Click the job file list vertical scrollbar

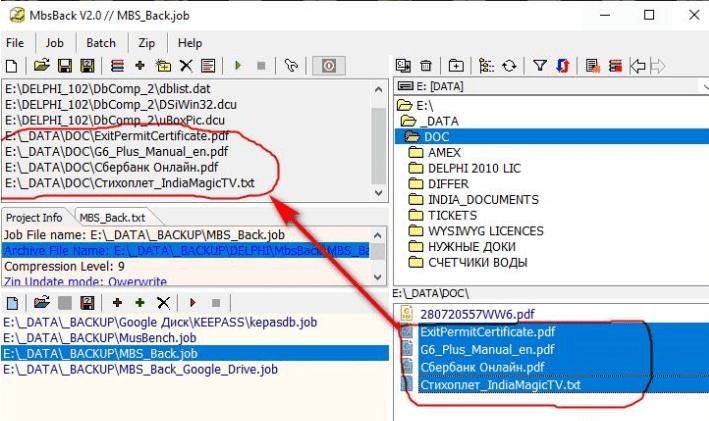[x=377, y=140]
